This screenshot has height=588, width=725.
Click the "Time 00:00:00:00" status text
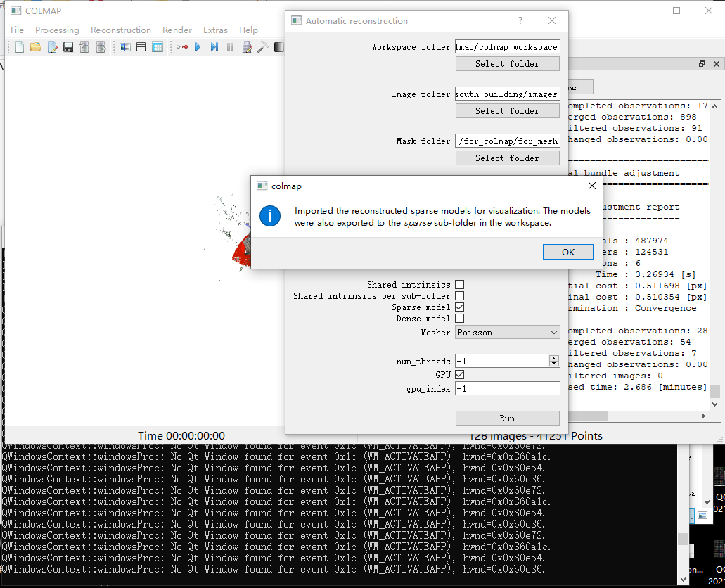tap(181, 436)
